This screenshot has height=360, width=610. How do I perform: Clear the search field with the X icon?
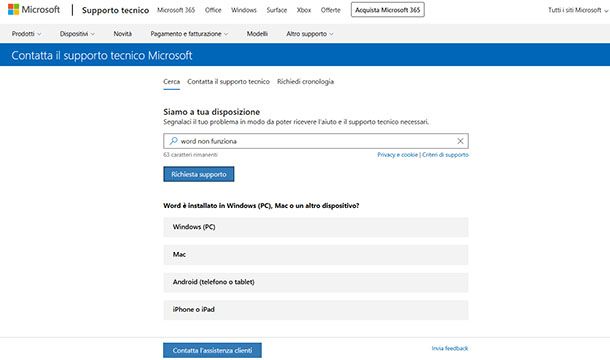click(x=460, y=141)
